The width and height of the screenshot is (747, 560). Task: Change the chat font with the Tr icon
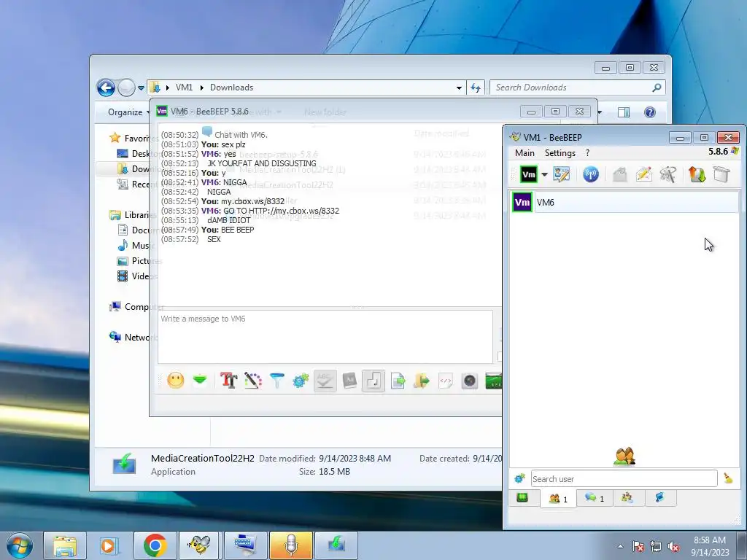tap(228, 381)
